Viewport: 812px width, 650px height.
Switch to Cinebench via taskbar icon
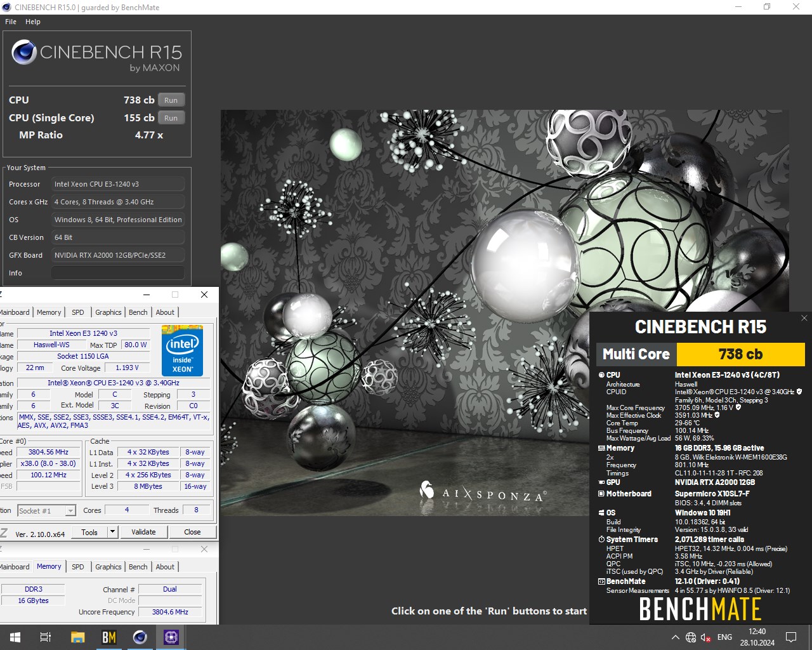(x=140, y=637)
